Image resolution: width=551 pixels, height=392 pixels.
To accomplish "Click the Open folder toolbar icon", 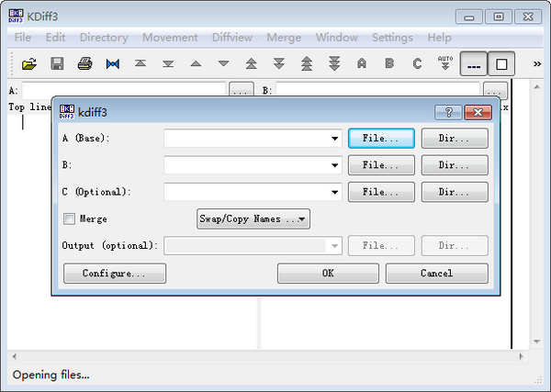I will point(29,63).
